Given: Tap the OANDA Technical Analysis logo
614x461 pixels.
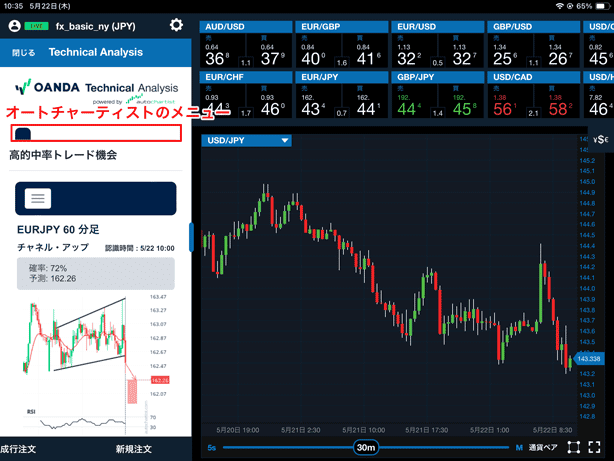Looking at the screenshot, I should (96, 91).
